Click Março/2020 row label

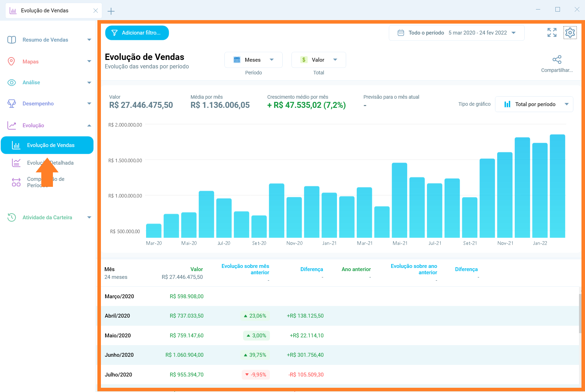click(119, 296)
